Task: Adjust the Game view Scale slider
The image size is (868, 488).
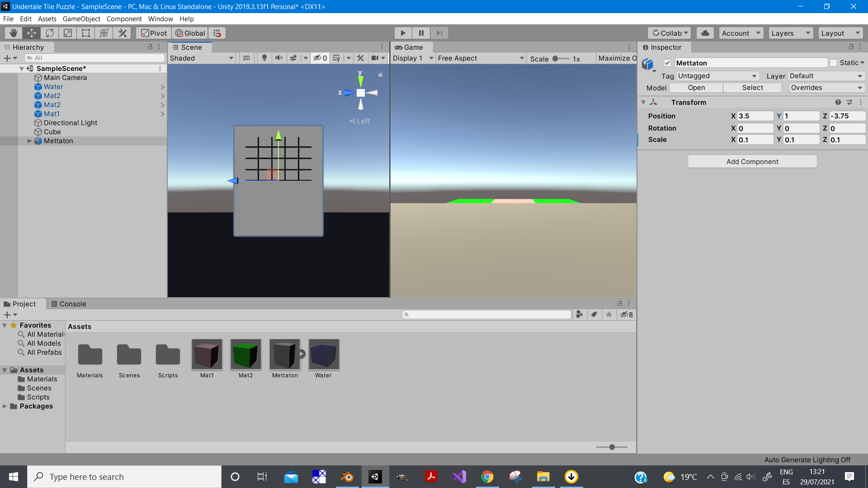Action: (561, 58)
